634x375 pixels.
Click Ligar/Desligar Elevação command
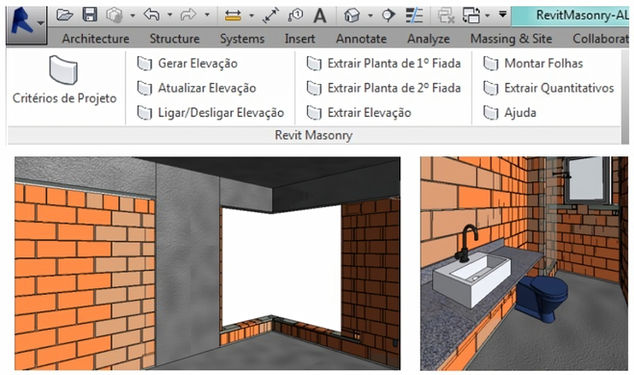click(x=210, y=113)
